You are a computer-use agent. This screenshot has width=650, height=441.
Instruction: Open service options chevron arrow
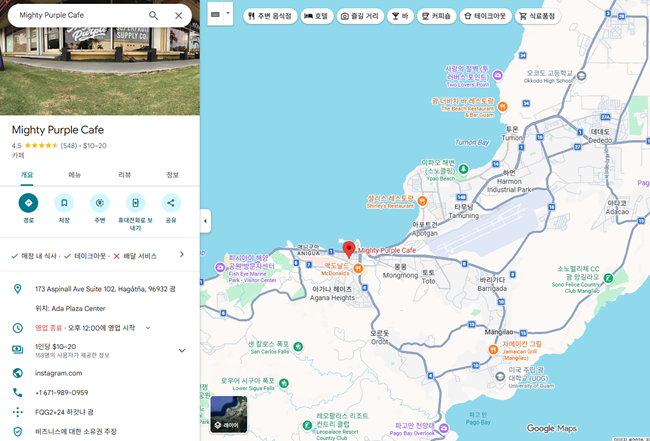[181, 255]
